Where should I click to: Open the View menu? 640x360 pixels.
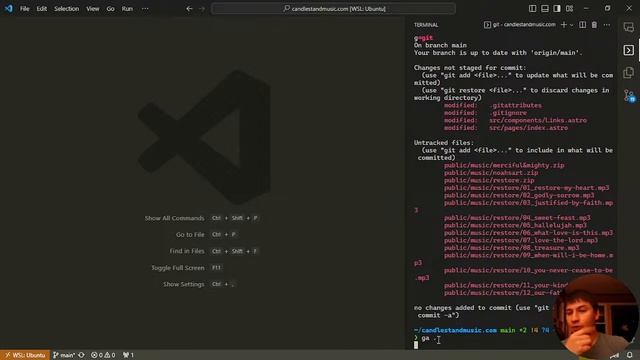[x=93, y=9]
